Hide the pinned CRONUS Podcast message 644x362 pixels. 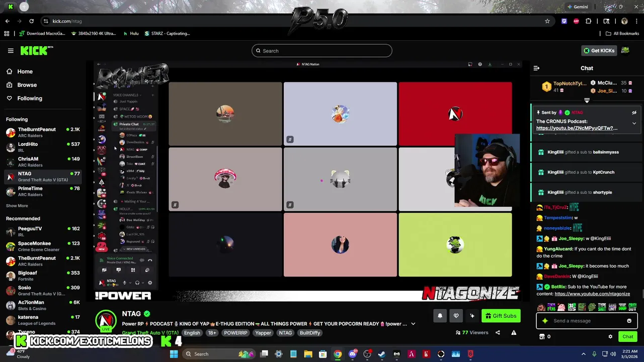[x=634, y=113]
